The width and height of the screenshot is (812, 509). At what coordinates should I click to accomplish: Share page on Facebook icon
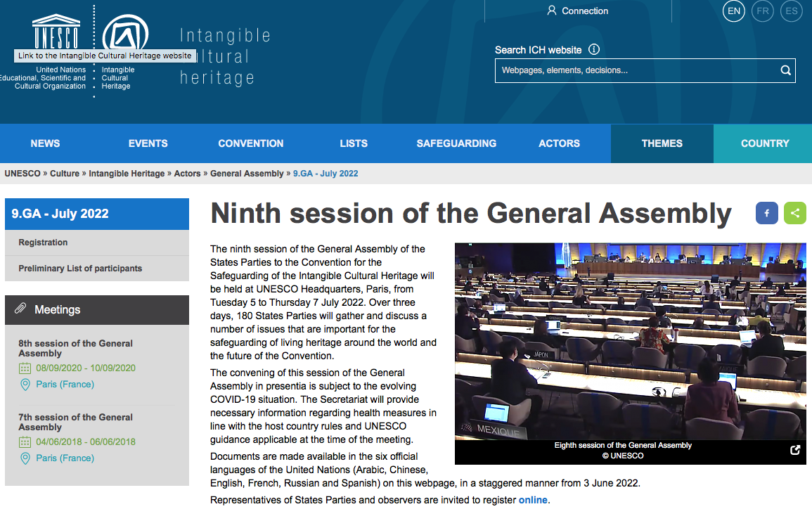pyautogui.click(x=766, y=213)
